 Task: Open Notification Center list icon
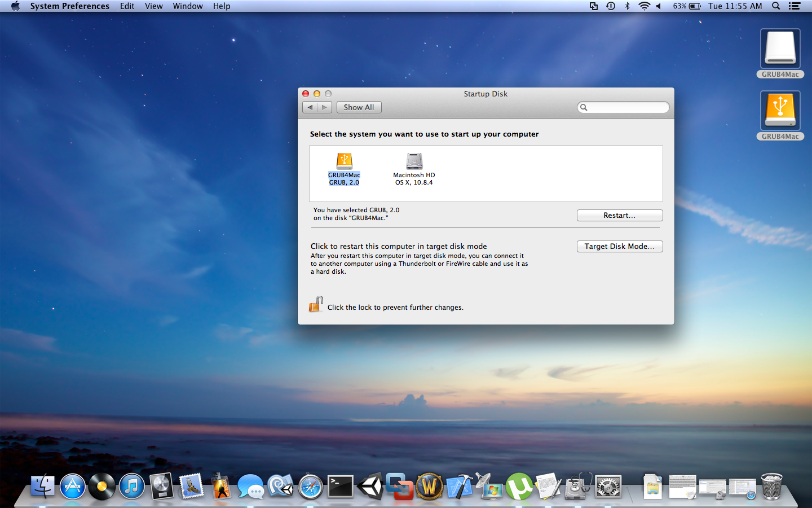click(795, 6)
